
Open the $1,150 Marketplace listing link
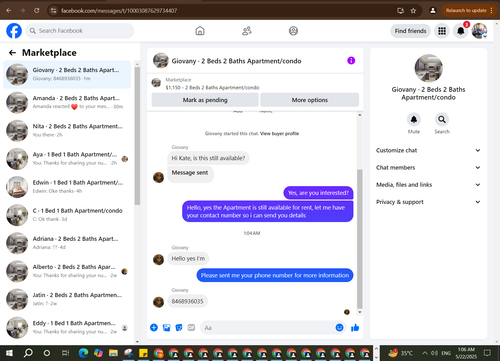[212, 88]
